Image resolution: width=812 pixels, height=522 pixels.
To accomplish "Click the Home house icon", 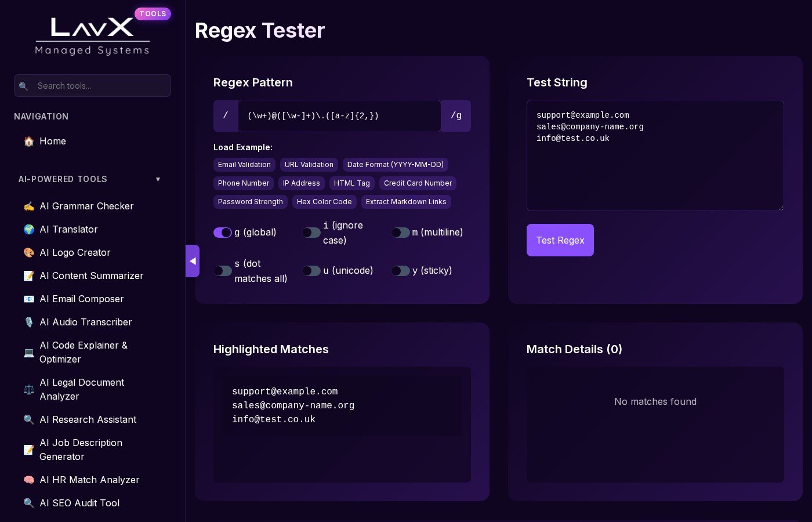I will pos(28,142).
